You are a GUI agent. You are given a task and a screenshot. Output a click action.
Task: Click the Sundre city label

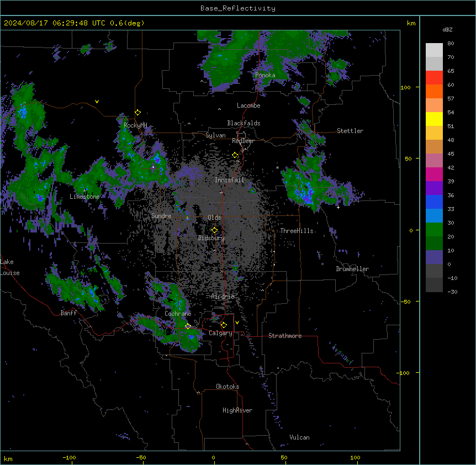tap(161, 216)
